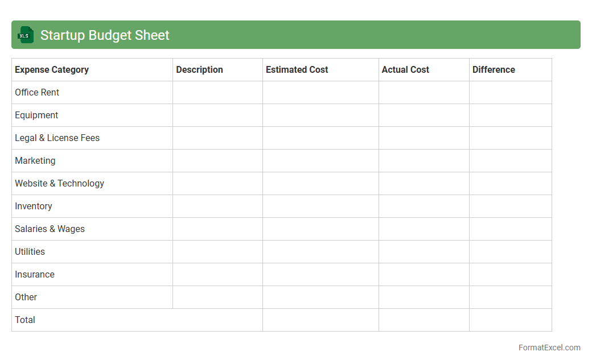Screen dimensions: 592x364
Task: Click the Startup Budget Sheet title
Action: [x=105, y=35]
